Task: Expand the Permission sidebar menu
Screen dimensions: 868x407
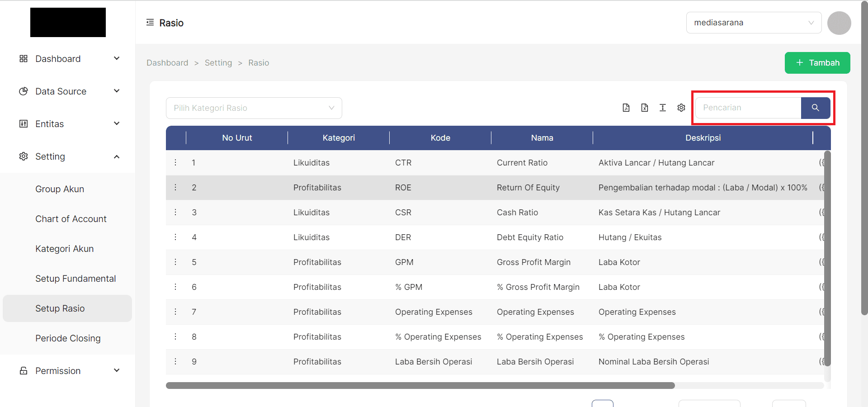Action: click(68, 371)
